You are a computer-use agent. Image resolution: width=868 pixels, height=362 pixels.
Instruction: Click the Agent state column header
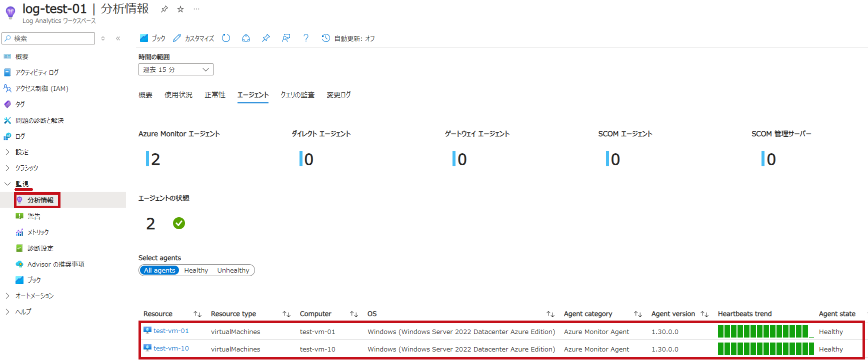pos(837,314)
